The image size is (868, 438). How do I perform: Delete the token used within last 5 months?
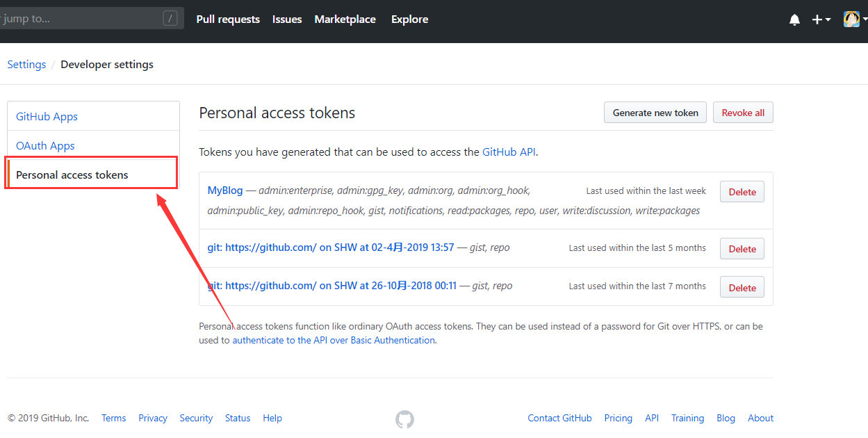(x=742, y=249)
